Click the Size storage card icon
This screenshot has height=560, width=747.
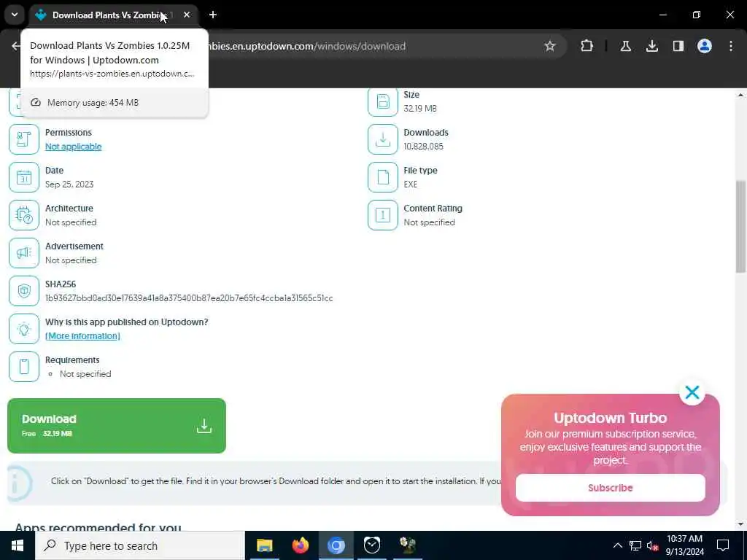pyautogui.click(x=382, y=101)
